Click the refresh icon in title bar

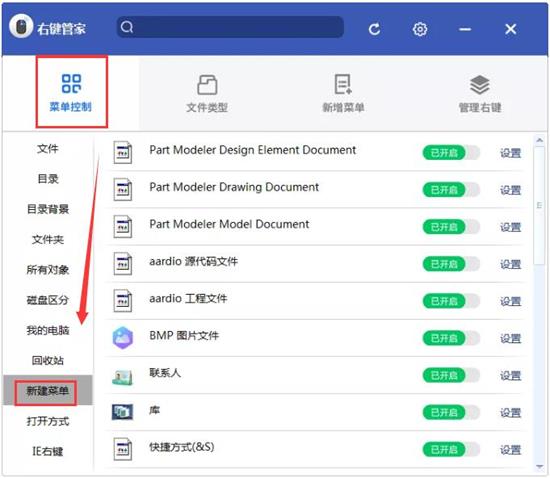tap(374, 29)
